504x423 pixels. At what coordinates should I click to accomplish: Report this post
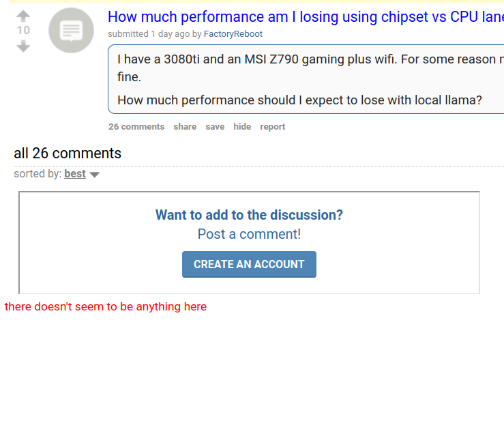click(272, 127)
